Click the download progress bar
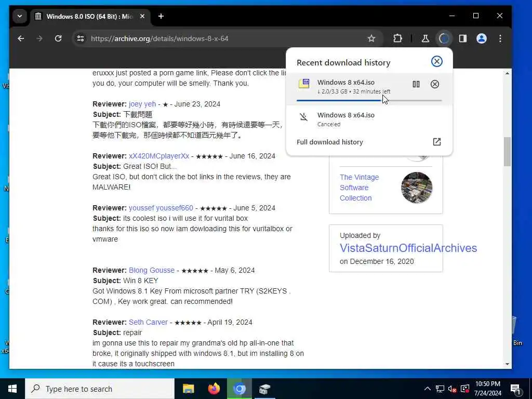Viewport: 532px width, 399px height. pos(369,100)
